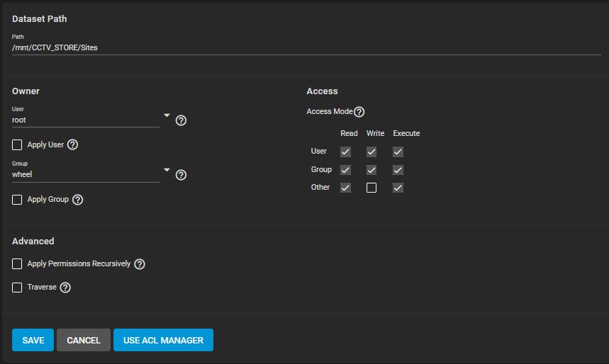609x364 pixels.
Task: View help for Access Mode
Action: point(359,112)
